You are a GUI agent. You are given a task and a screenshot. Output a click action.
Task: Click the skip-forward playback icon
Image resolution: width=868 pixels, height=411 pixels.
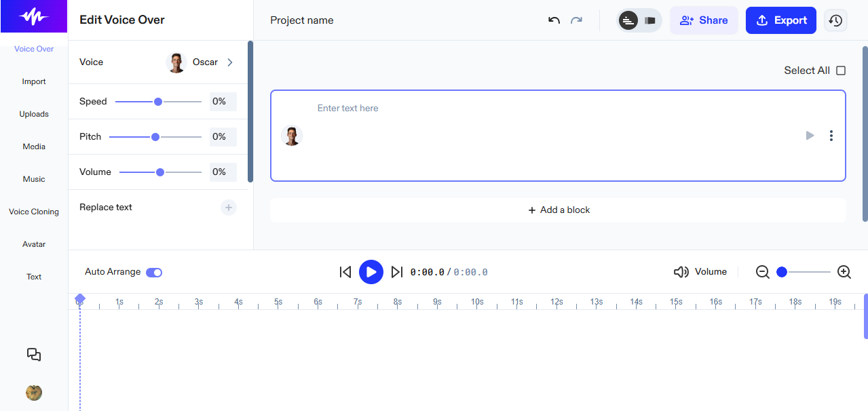pos(397,271)
